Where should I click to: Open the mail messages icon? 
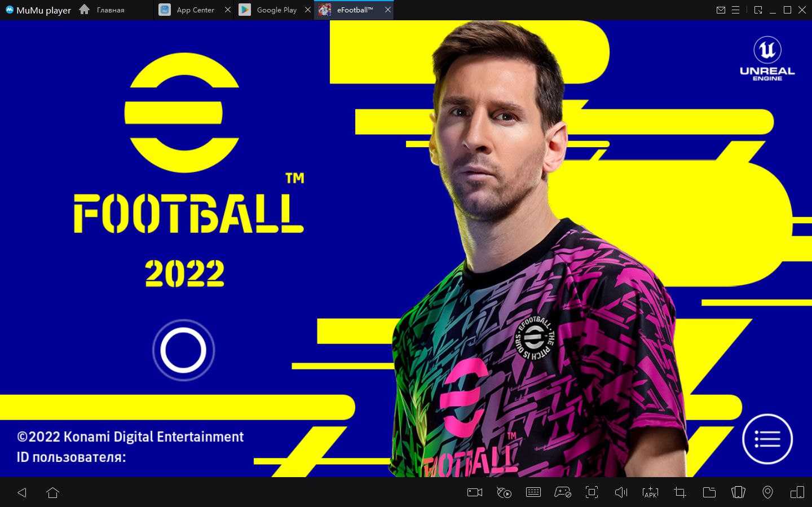[x=721, y=10]
